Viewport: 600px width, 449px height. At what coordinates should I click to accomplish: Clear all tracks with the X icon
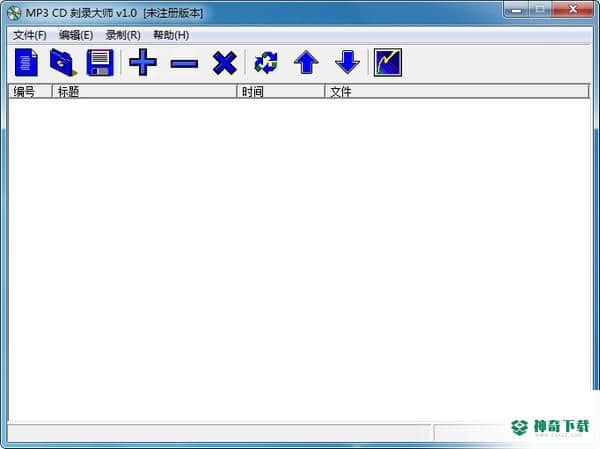(x=225, y=63)
